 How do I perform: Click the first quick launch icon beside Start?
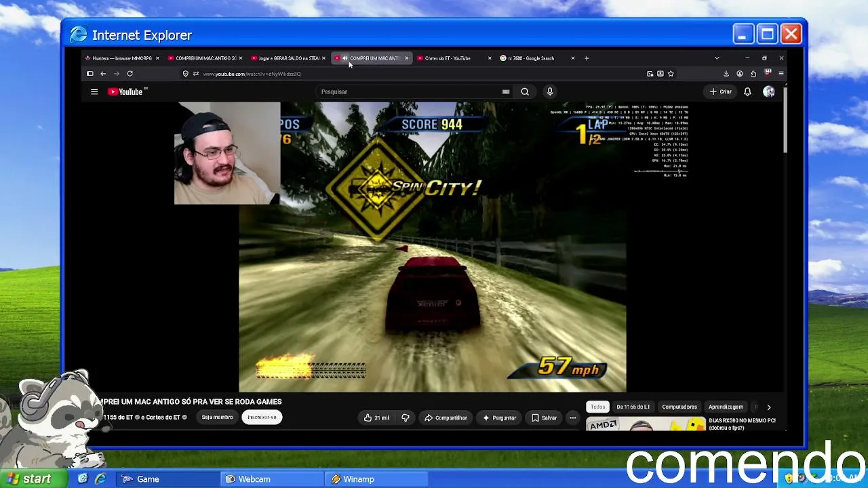(x=83, y=479)
